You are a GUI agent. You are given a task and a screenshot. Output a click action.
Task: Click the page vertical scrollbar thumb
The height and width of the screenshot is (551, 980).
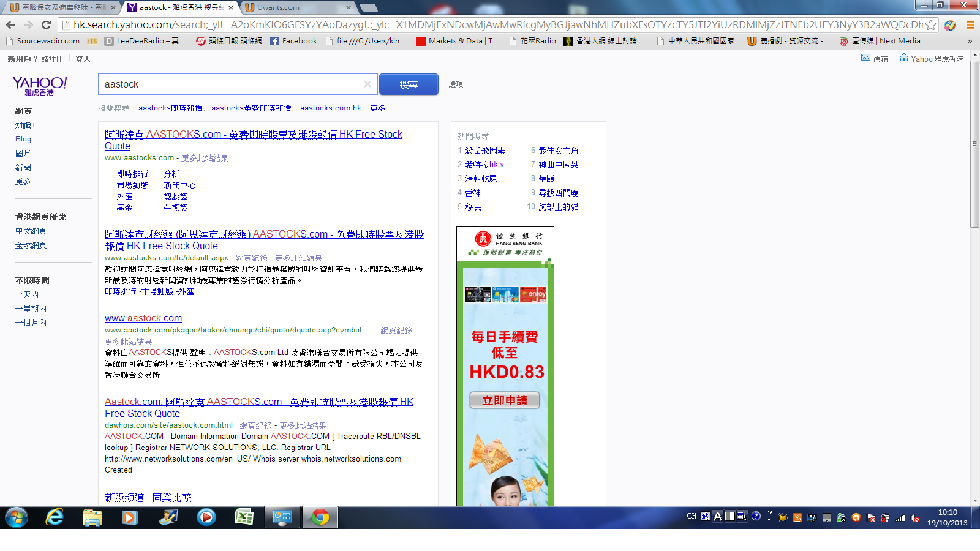(x=974, y=144)
